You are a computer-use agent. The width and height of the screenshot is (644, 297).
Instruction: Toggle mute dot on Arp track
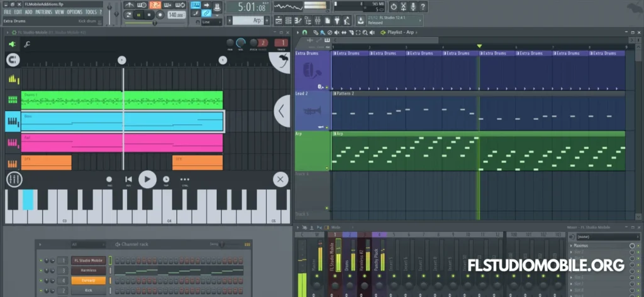[327, 168]
